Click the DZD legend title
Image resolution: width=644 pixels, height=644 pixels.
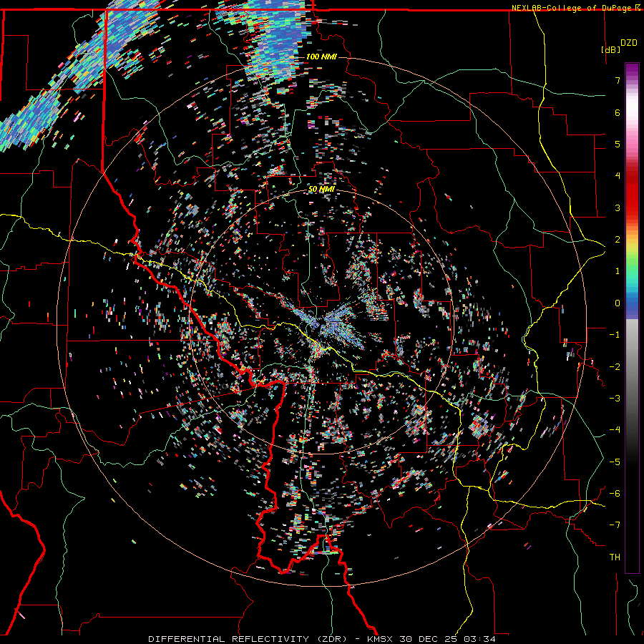(629, 43)
